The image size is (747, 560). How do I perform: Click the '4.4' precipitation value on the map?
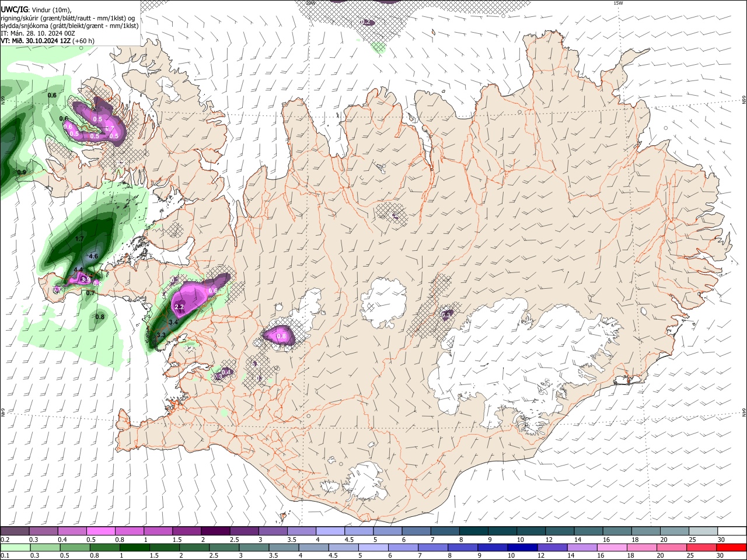pyautogui.click(x=78, y=269)
